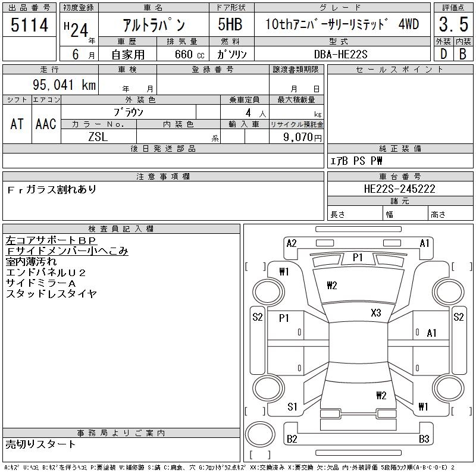Click the recycle deposit 9,070円
The width and height of the screenshot is (476, 476).
click(302, 137)
